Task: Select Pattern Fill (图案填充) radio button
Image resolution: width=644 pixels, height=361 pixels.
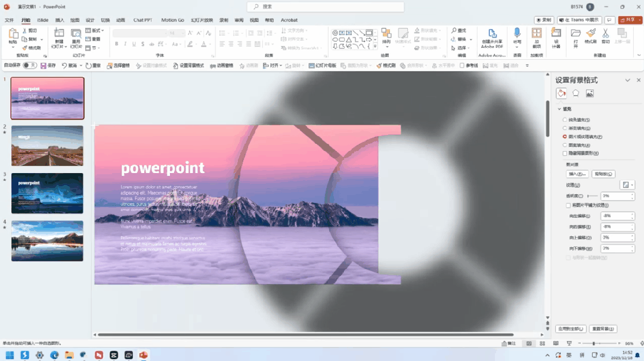Action: click(565, 145)
